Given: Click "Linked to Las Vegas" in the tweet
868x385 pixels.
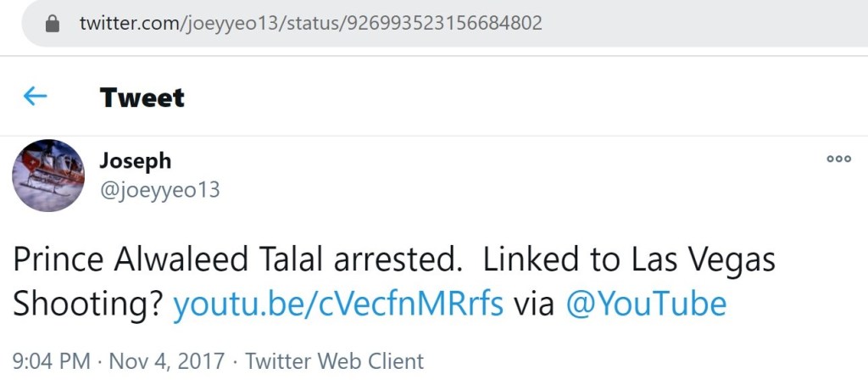Looking at the screenshot, I should pyautogui.click(x=629, y=260).
